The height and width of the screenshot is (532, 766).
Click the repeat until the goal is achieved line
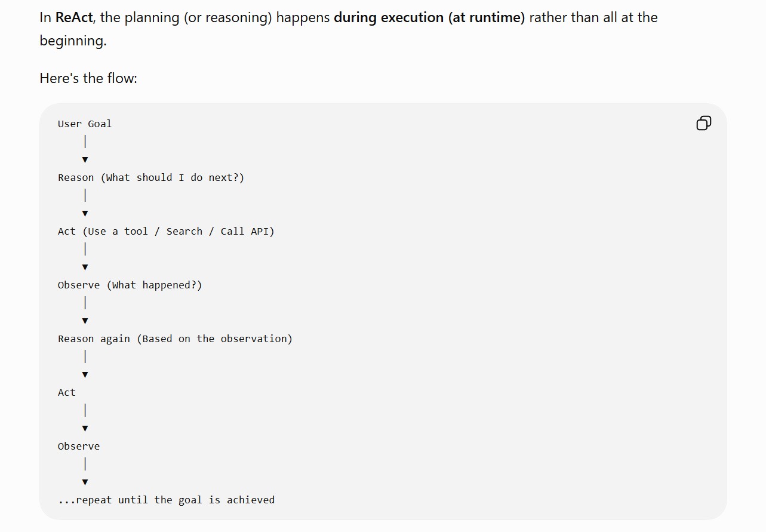tap(167, 500)
